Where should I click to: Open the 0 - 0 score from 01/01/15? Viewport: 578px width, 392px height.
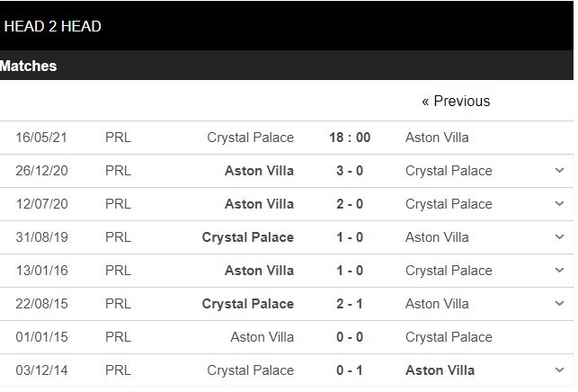coord(350,337)
